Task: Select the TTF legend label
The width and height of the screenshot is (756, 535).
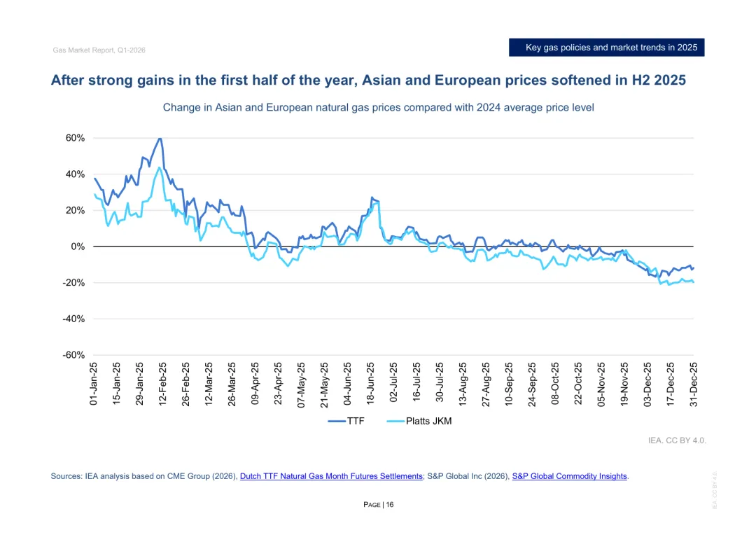Action: tap(356, 421)
